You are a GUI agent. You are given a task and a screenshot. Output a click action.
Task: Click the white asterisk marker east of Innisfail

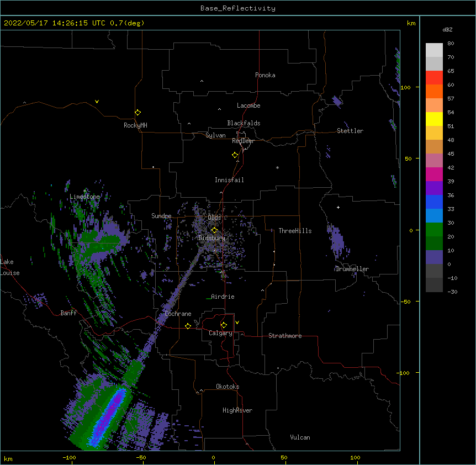[x=277, y=167]
